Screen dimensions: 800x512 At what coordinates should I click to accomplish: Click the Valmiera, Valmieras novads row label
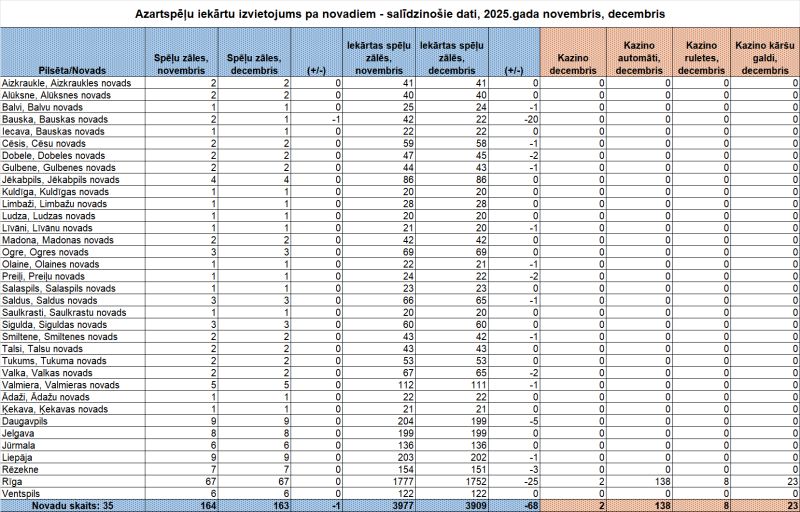(64, 385)
